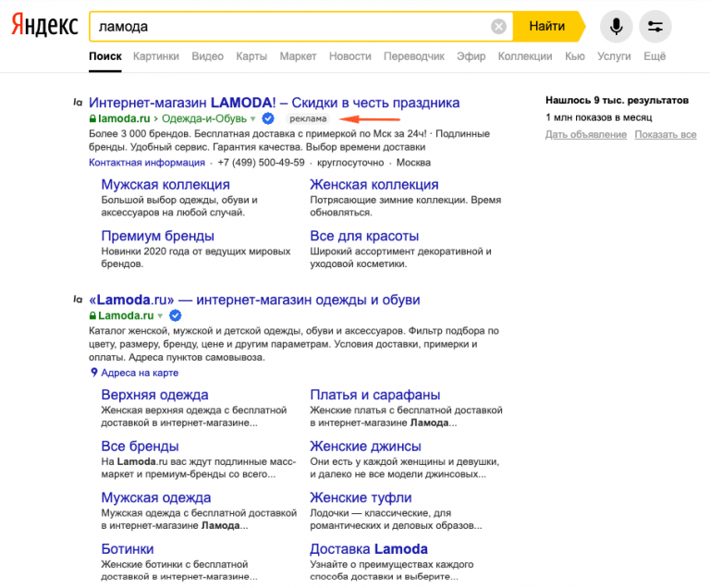Click Дать объявление link

586,135
